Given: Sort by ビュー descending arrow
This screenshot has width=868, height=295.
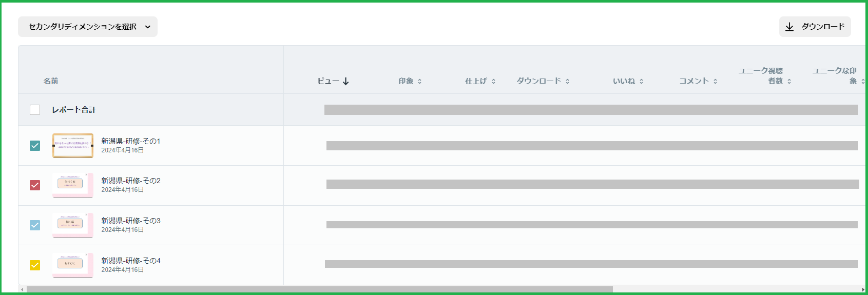Looking at the screenshot, I should 346,81.
